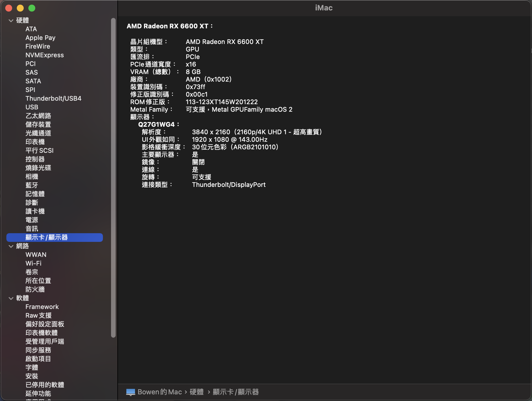This screenshot has width=532, height=401.
Task: Click 硬體 in the bottom path bar
Action: click(197, 392)
